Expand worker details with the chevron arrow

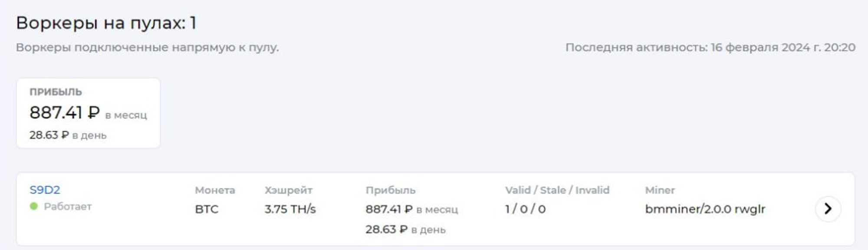coord(828,209)
